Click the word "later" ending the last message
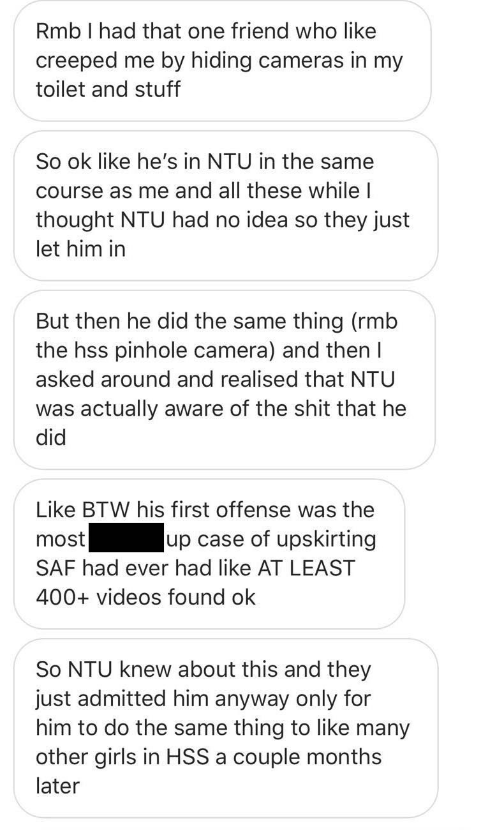 [57, 786]
